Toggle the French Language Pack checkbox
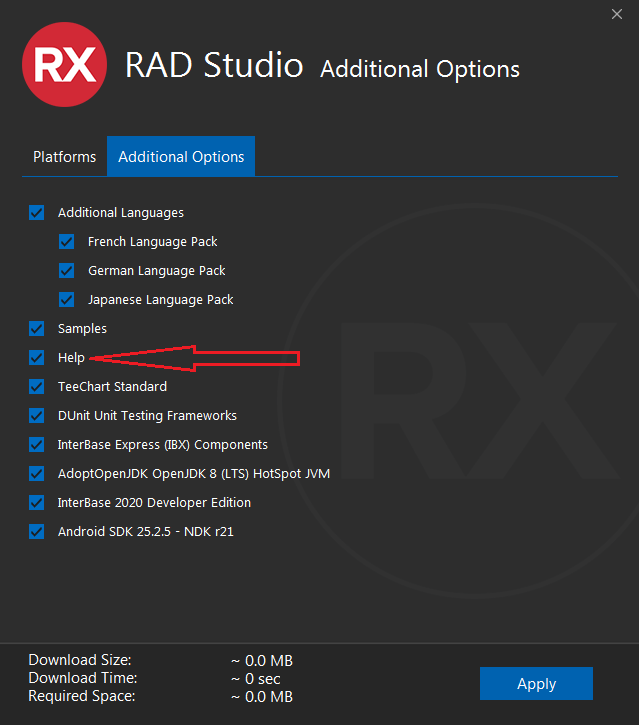The width and height of the screenshot is (639, 725). 67,241
